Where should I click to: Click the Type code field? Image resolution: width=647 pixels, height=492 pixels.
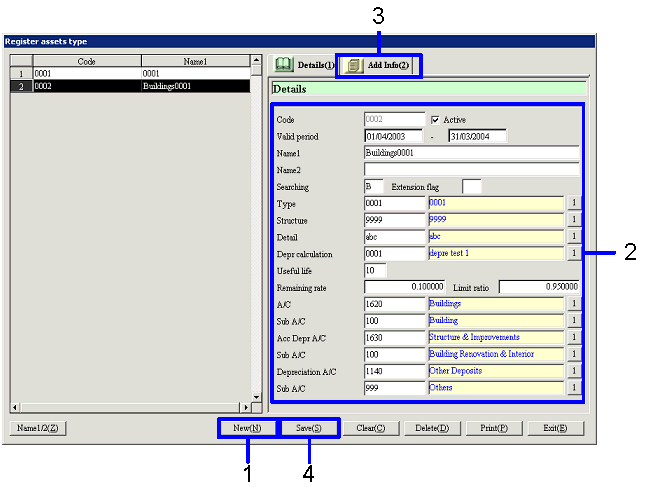click(x=394, y=203)
